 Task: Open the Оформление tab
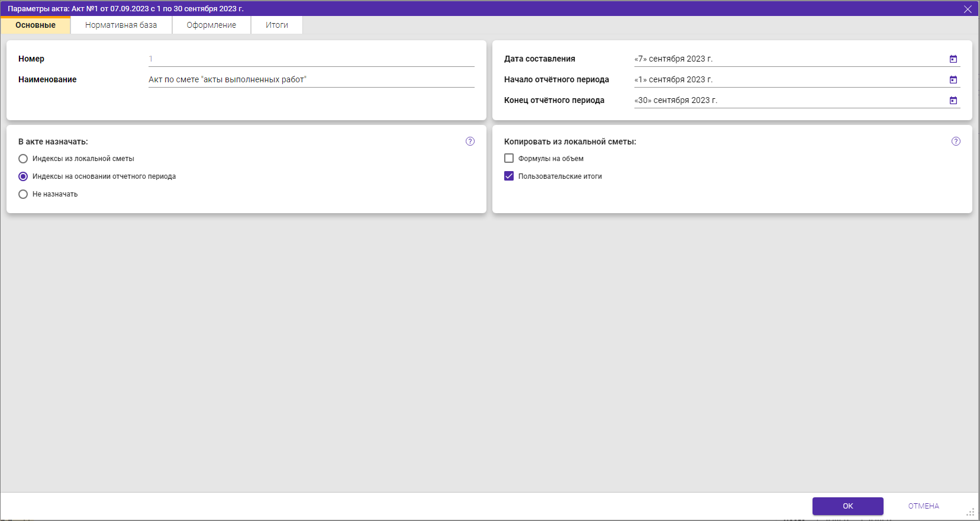coord(211,25)
